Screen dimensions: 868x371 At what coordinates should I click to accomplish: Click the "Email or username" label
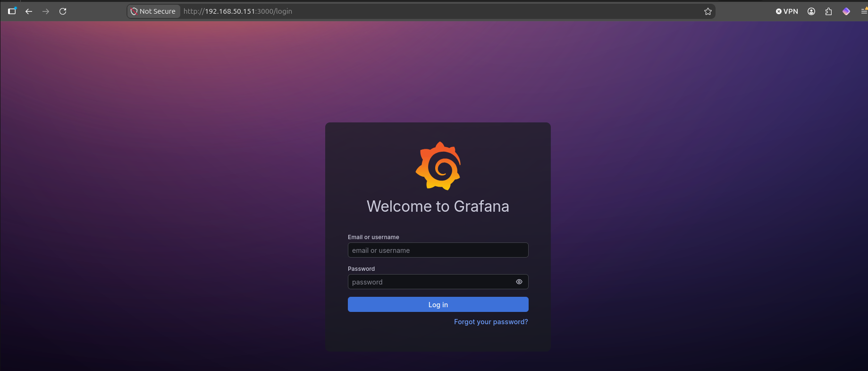[373, 237]
